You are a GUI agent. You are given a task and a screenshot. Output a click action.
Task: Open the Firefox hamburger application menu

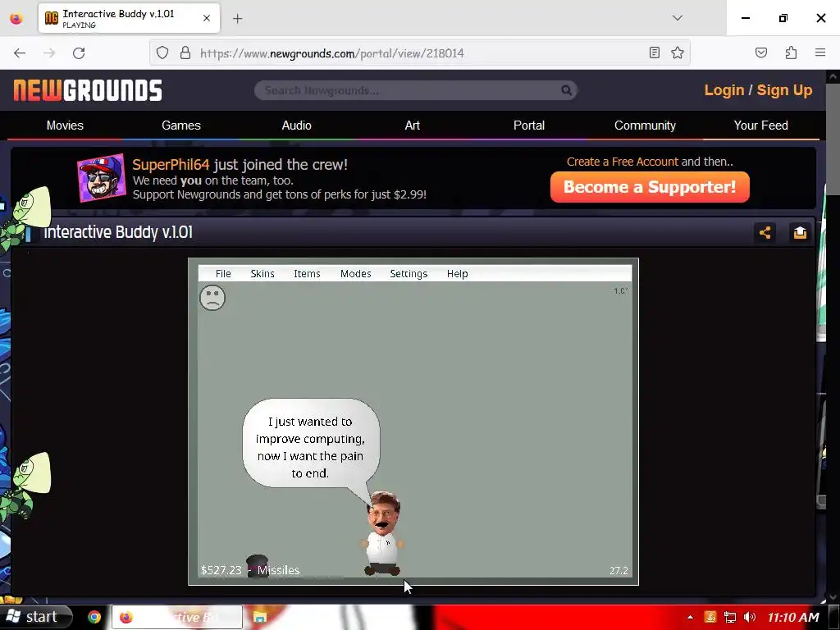point(820,52)
